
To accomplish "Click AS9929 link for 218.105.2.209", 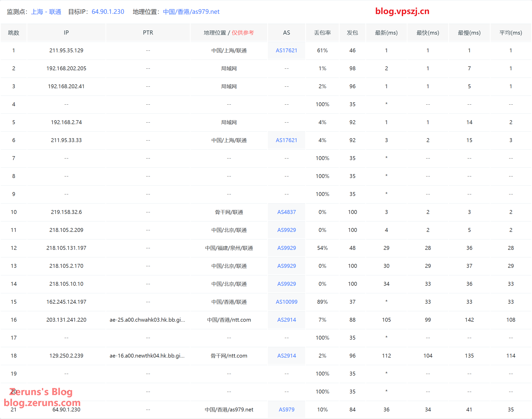I will (x=286, y=230).
